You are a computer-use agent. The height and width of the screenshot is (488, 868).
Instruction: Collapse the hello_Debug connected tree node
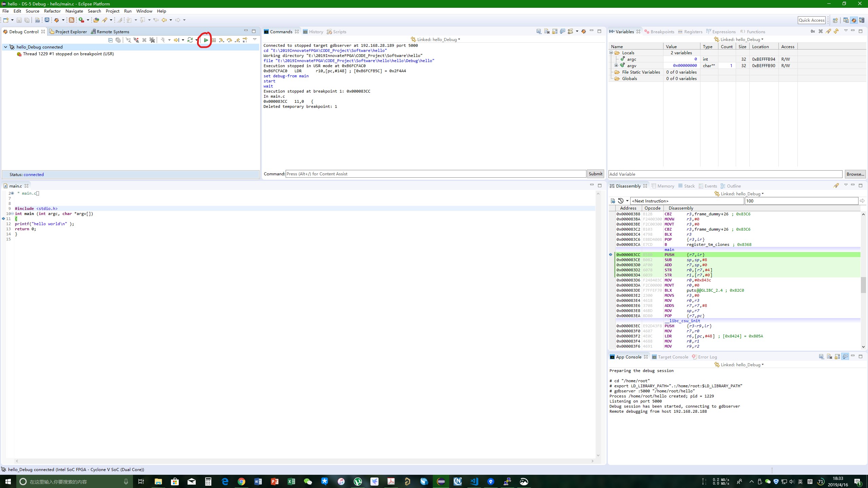point(6,47)
